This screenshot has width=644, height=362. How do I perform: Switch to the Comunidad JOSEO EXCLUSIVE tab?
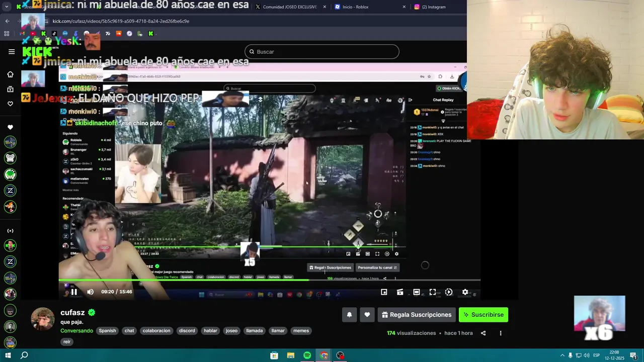tap(289, 7)
